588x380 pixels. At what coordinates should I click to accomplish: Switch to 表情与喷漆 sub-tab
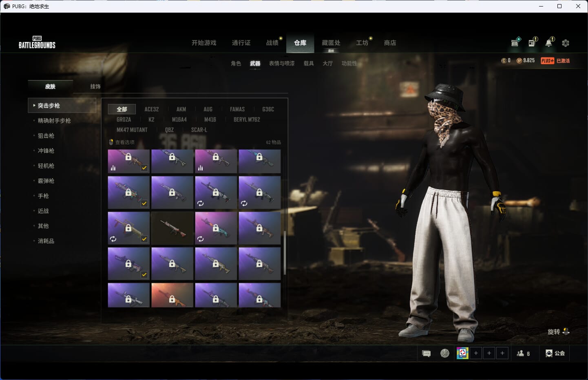282,64
